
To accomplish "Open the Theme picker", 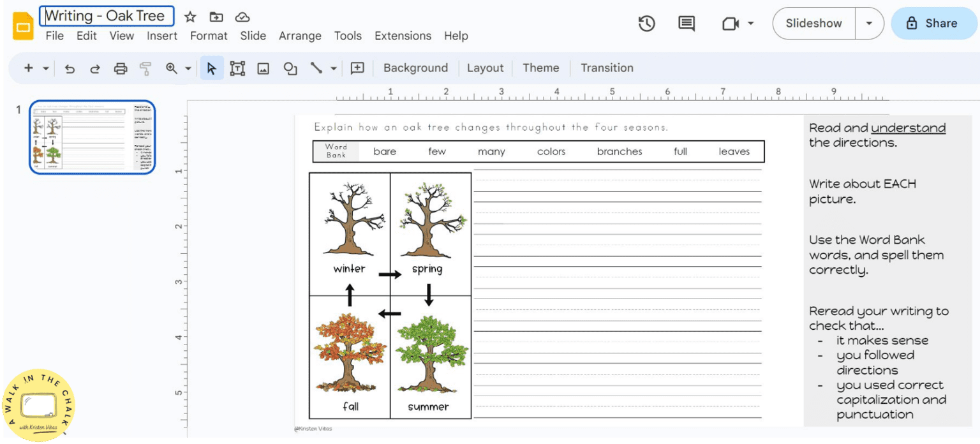I will 540,68.
